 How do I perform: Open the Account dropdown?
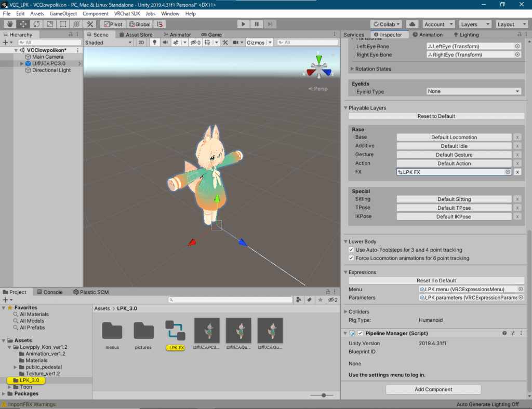click(438, 24)
